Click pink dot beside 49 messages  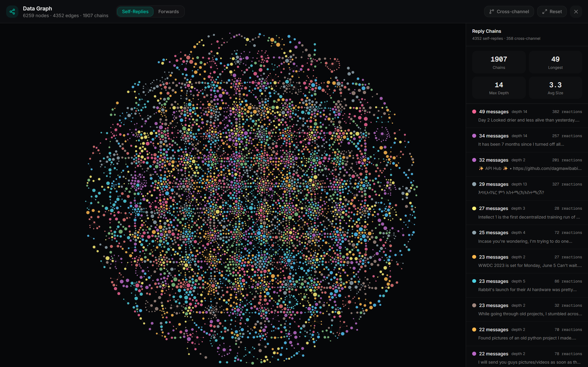point(474,112)
